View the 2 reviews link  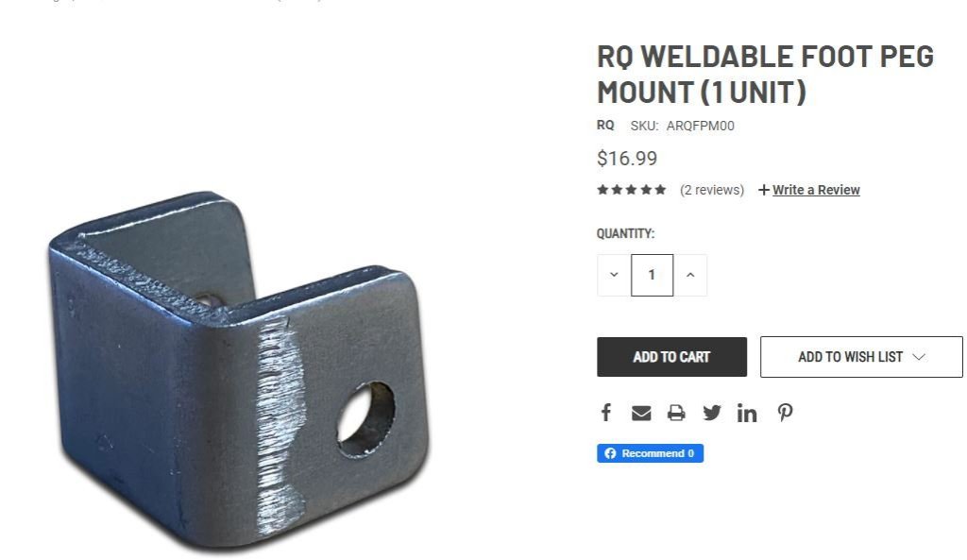coord(712,190)
